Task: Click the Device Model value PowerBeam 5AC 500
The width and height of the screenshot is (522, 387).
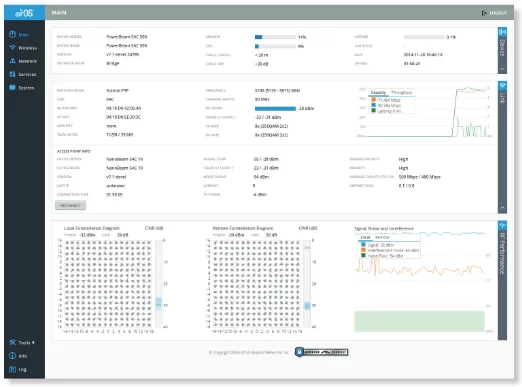Action: click(x=126, y=37)
